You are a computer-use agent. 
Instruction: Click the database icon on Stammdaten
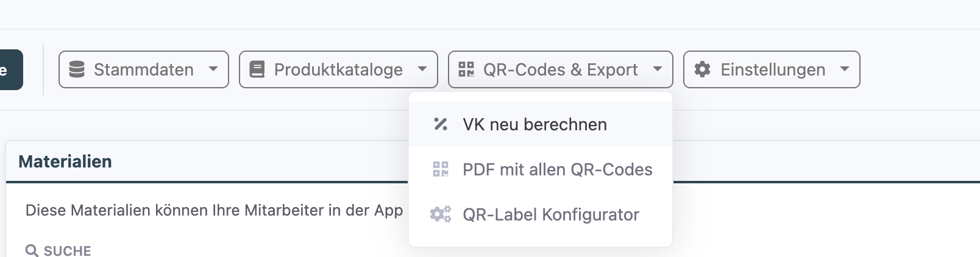pyautogui.click(x=77, y=69)
